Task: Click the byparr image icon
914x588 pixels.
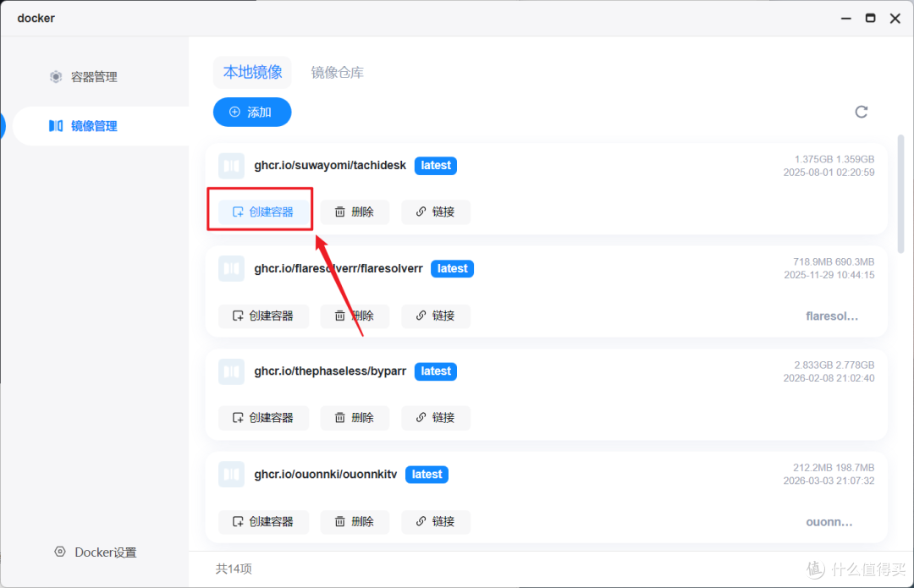Action: tap(231, 371)
